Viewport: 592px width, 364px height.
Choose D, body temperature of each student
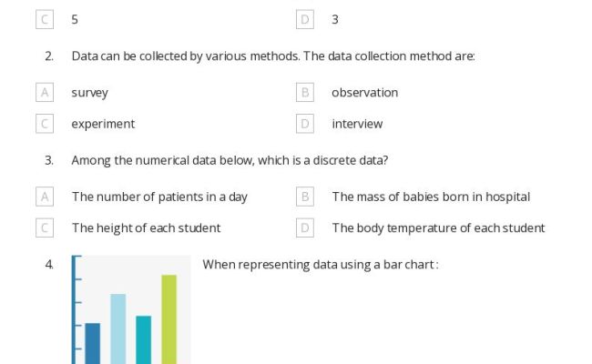click(305, 227)
